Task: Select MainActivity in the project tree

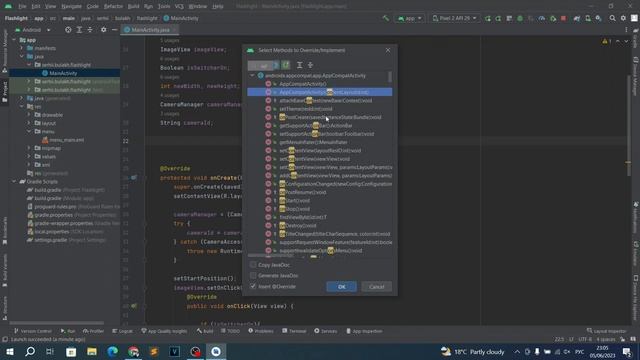Action: (x=63, y=73)
